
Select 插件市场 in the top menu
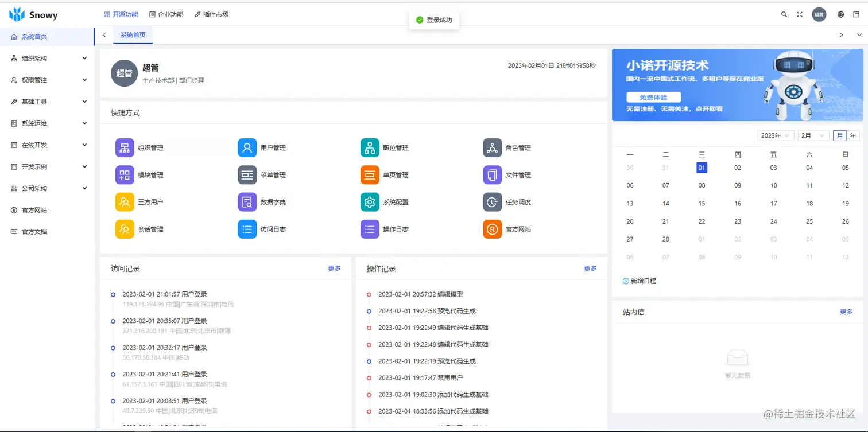(x=211, y=14)
